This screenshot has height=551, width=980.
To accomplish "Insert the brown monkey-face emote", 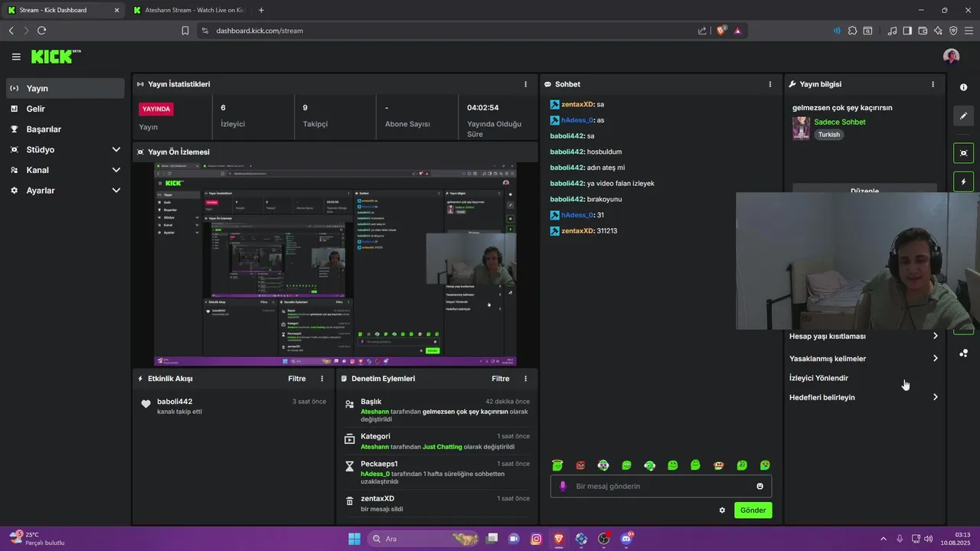I will (719, 465).
